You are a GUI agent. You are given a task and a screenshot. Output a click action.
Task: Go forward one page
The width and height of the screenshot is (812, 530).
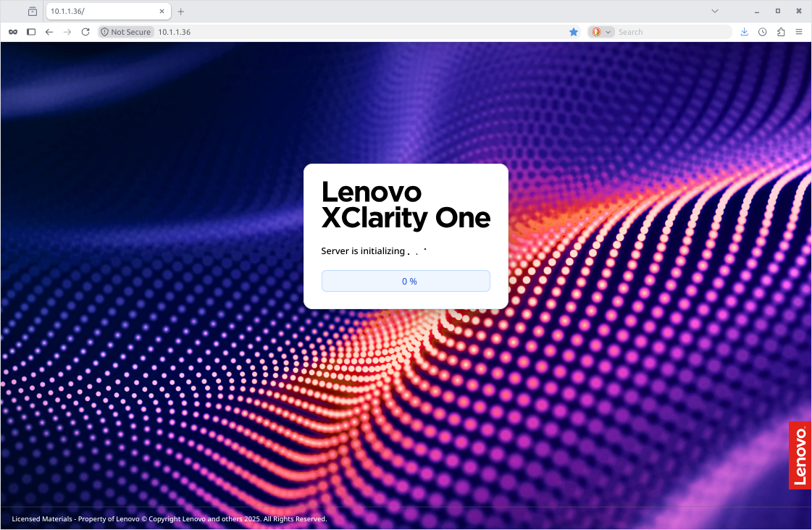[x=67, y=32]
